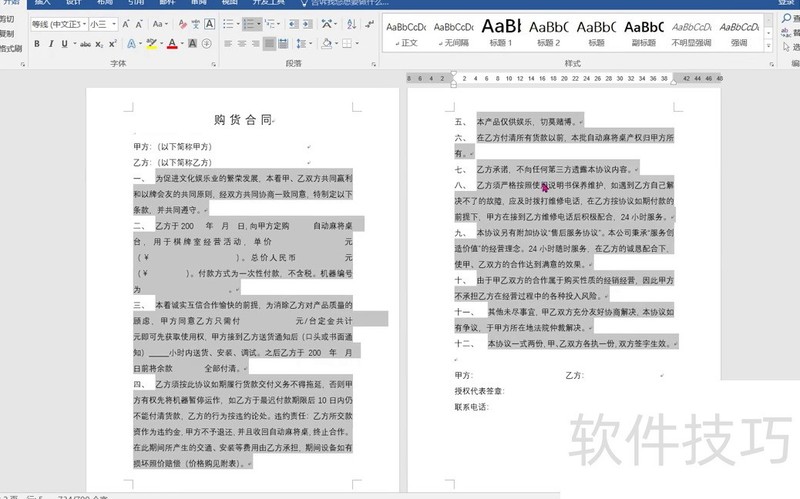Image resolution: width=800 pixels, height=499 pixels.
Task: Toggle italic formatting
Action: point(51,44)
